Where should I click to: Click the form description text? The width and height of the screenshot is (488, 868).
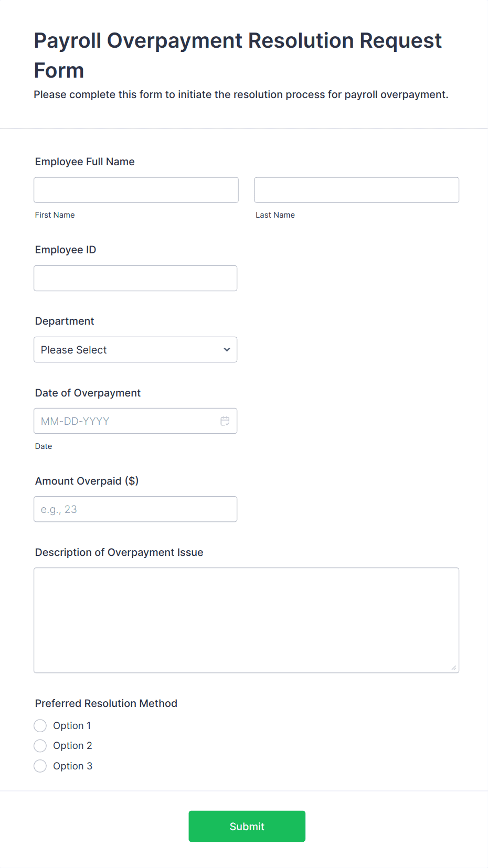[x=241, y=94]
